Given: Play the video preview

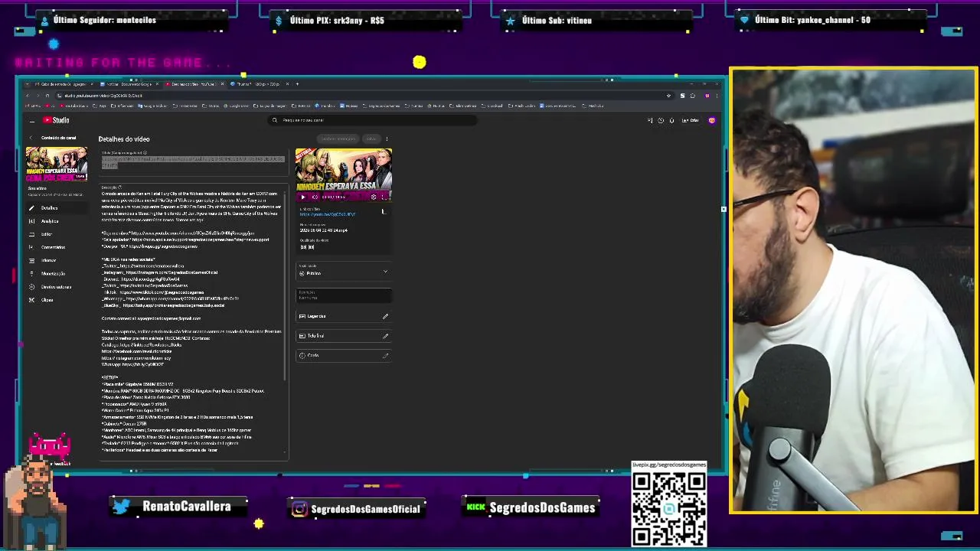Looking at the screenshot, I should coord(303,197).
